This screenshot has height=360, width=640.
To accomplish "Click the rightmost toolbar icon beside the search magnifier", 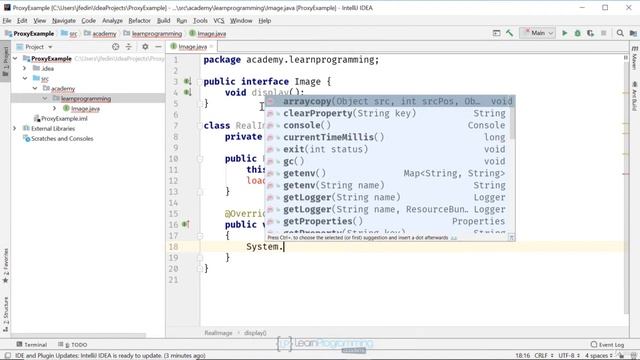I will [x=633, y=33].
